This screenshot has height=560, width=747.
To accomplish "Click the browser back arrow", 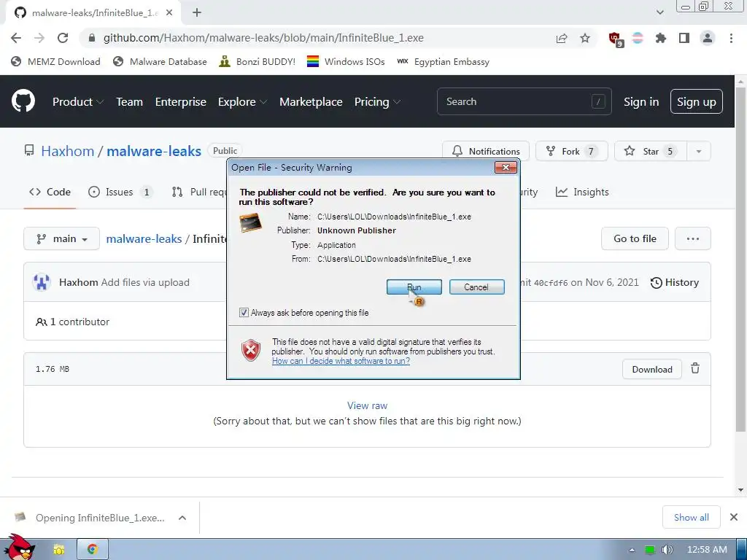I will (16, 38).
